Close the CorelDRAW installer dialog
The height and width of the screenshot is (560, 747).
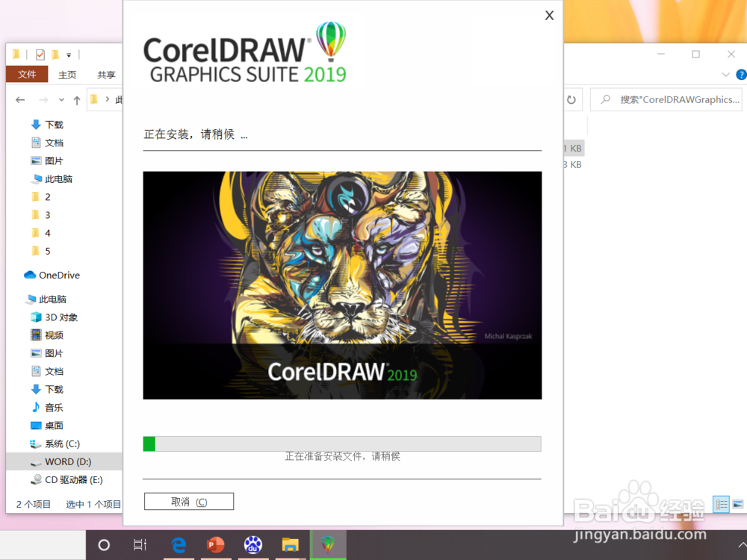tap(549, 16)
